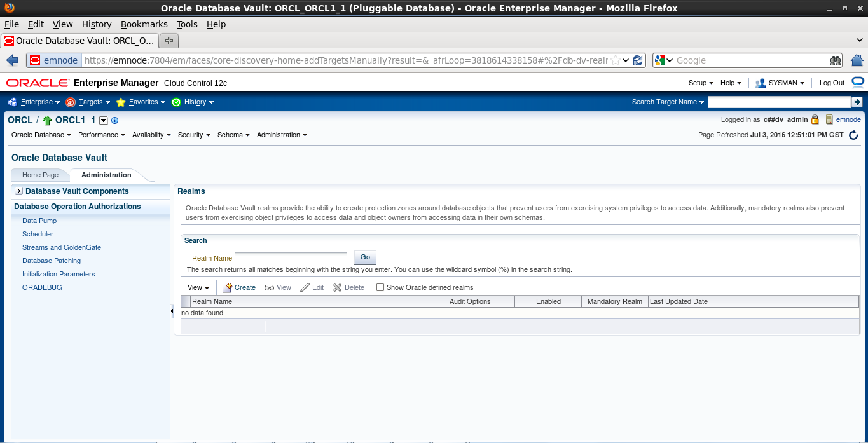The width and height of the screenshot is (868, 443).
Task: Open the Database Patching link
Action: pos(52,261)
